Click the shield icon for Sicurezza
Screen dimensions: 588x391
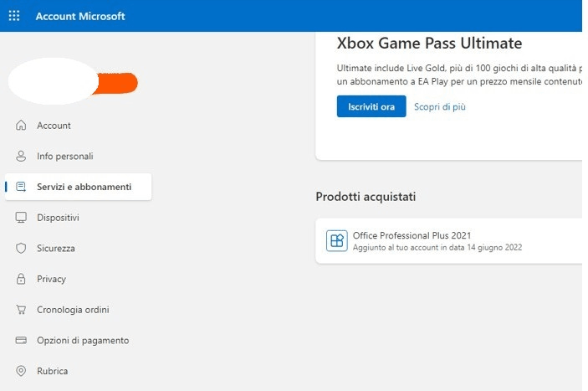(21, 248)
